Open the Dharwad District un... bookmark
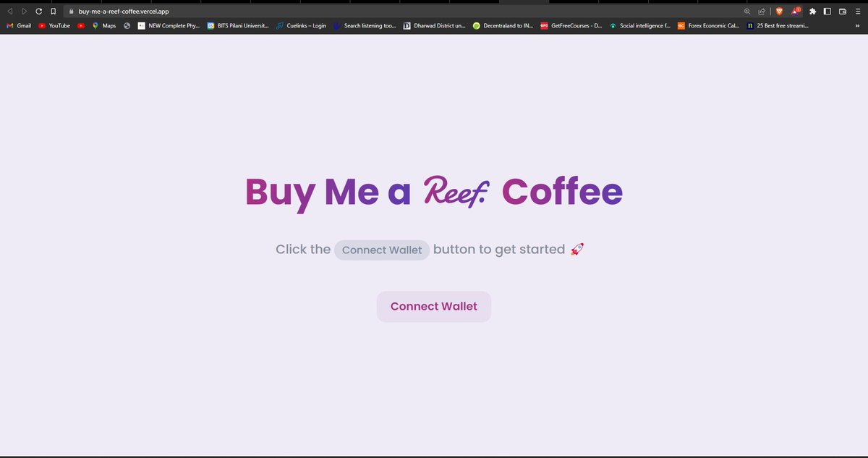Viewport: 868px width, 458px height. (434, 25)
